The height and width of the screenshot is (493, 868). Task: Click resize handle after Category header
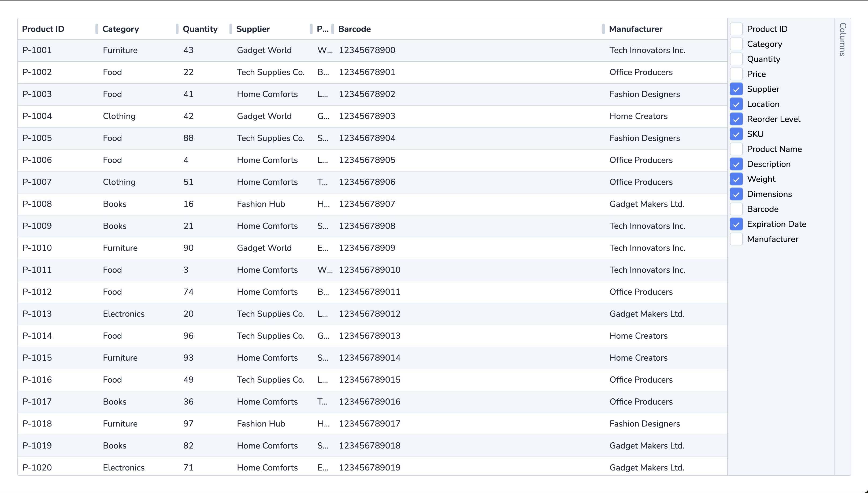tap(177, 29)
